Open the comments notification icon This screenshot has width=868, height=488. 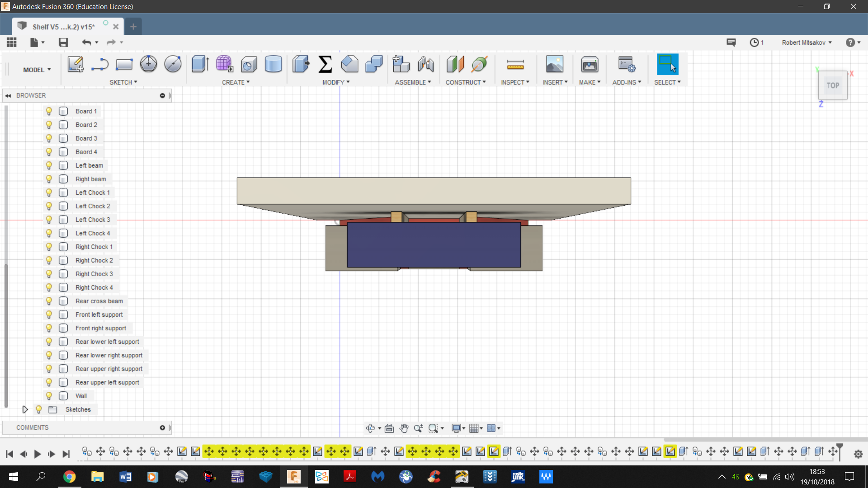click(x=731, y=42)
